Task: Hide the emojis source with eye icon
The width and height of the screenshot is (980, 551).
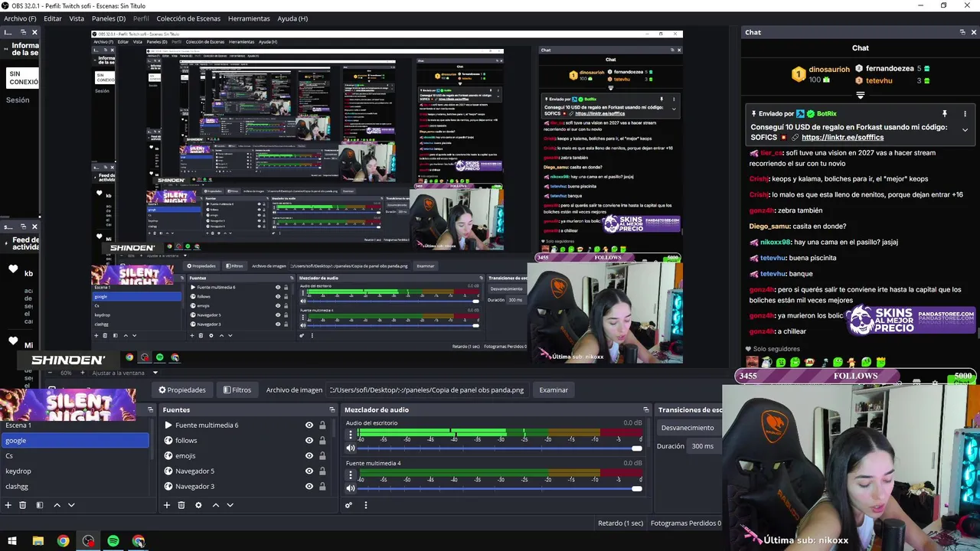Action: pos(309,456)
